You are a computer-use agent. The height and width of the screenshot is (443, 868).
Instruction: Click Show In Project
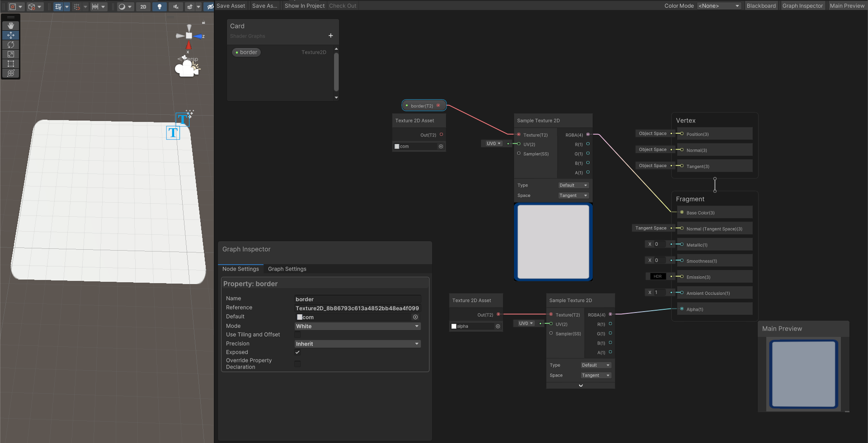point(304,5)
